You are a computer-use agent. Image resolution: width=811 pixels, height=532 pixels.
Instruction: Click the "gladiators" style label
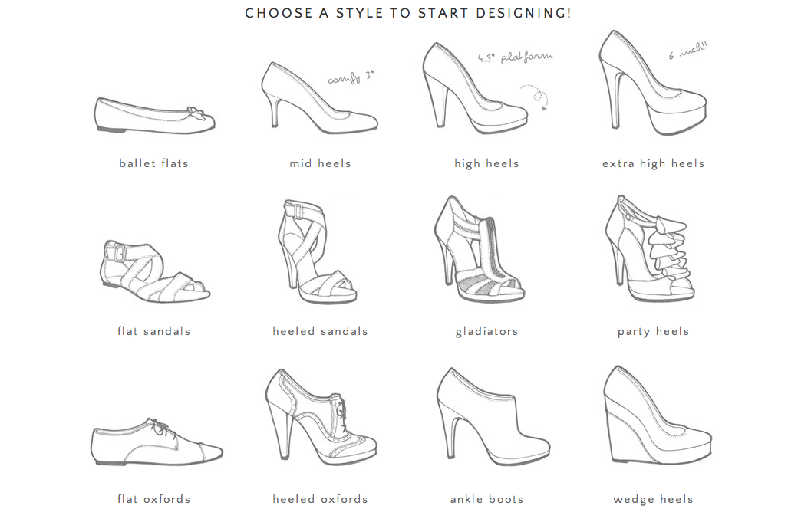click(486, 332)
